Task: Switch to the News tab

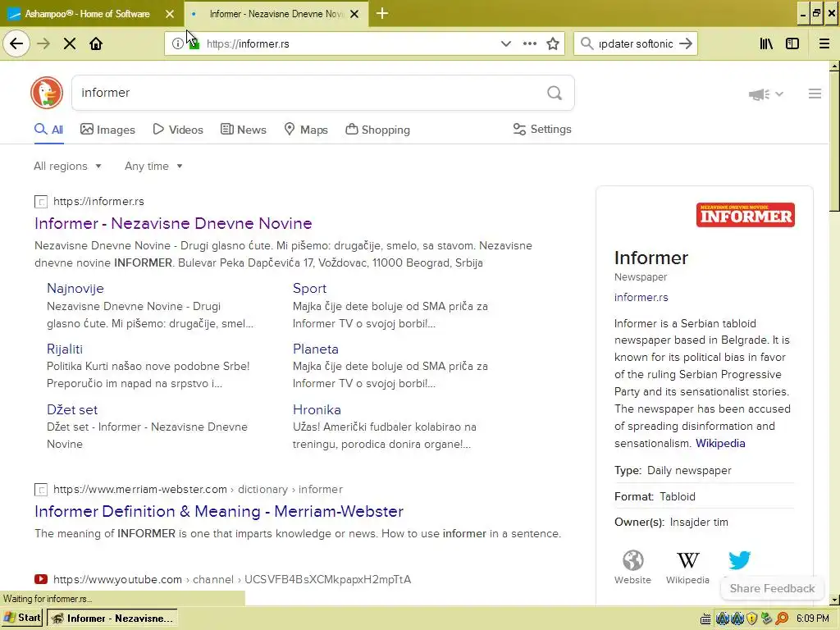Action: (x=243, y=130)
